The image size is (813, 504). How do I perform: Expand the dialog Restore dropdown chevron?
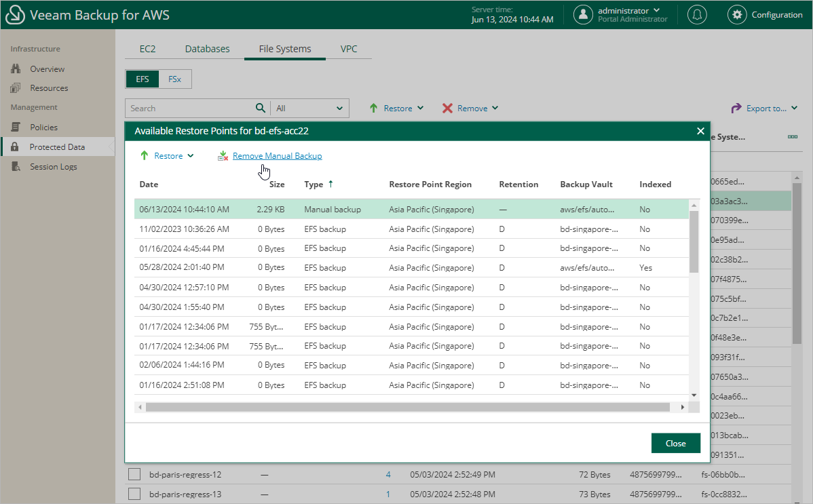[x=190, y=155]
